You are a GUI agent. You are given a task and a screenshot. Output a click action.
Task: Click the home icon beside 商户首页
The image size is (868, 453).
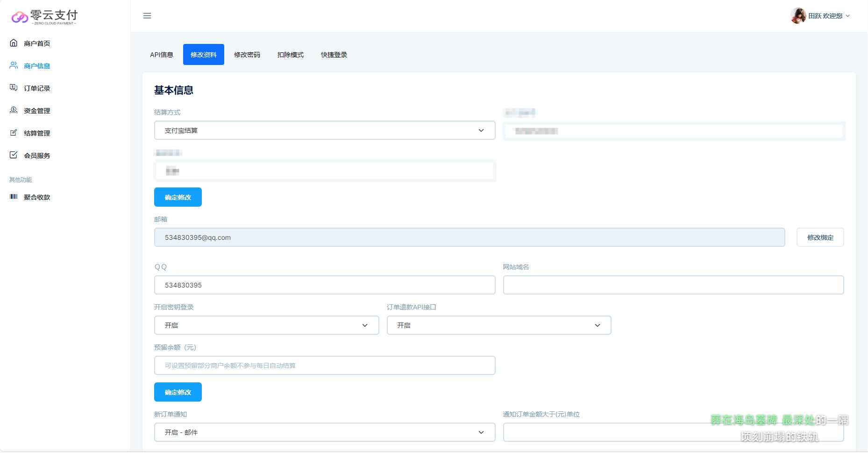click(x=14, y=43)
